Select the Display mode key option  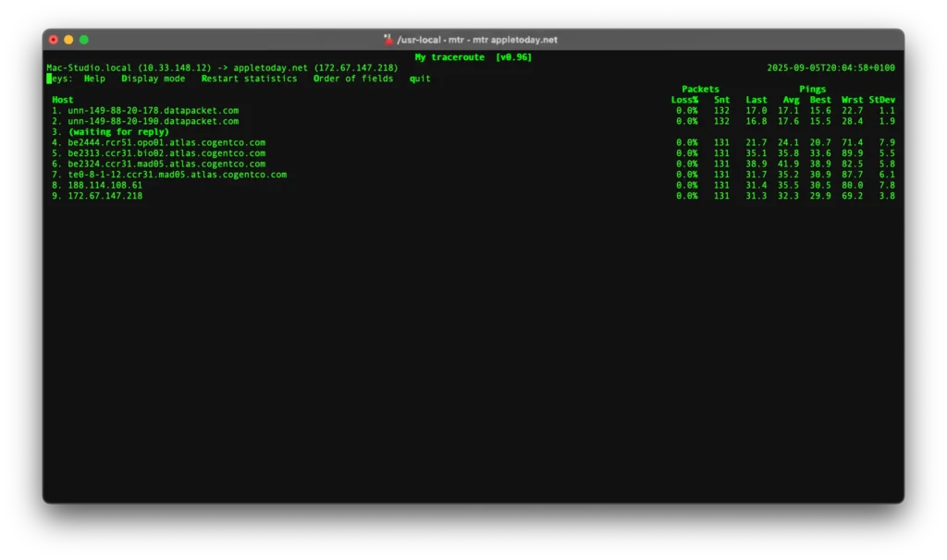154,79
